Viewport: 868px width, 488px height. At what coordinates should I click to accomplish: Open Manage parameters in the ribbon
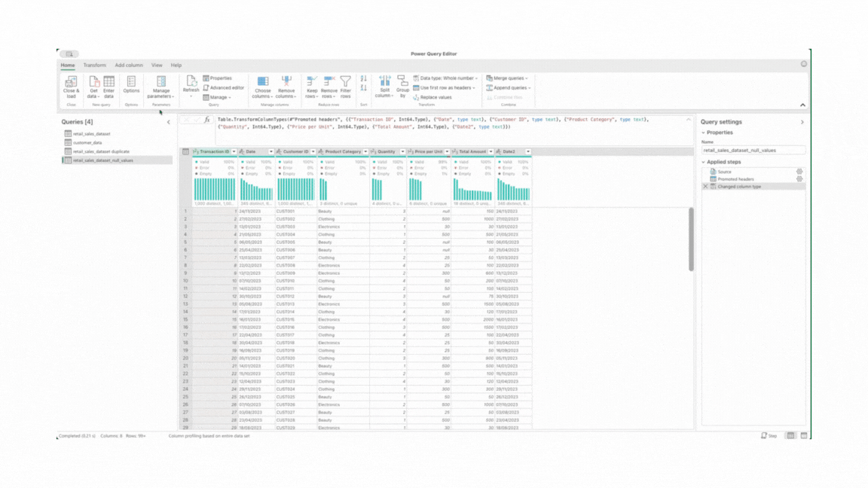[161, 87]
